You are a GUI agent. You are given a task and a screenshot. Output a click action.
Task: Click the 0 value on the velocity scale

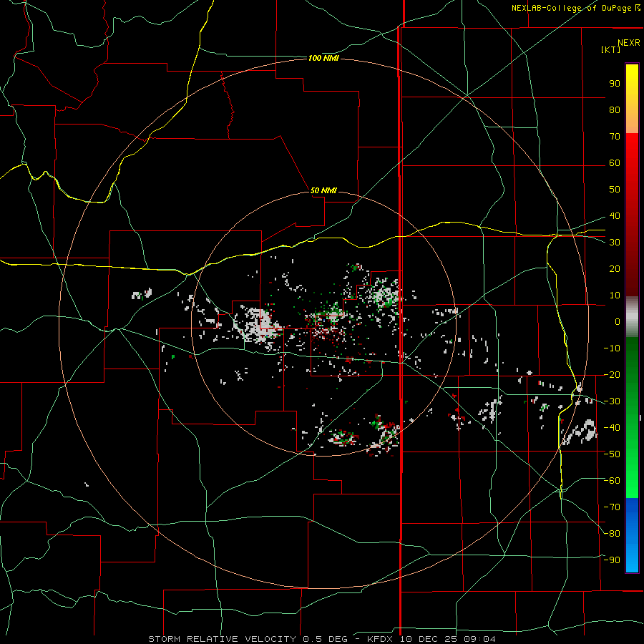click(x=618, y=322)
